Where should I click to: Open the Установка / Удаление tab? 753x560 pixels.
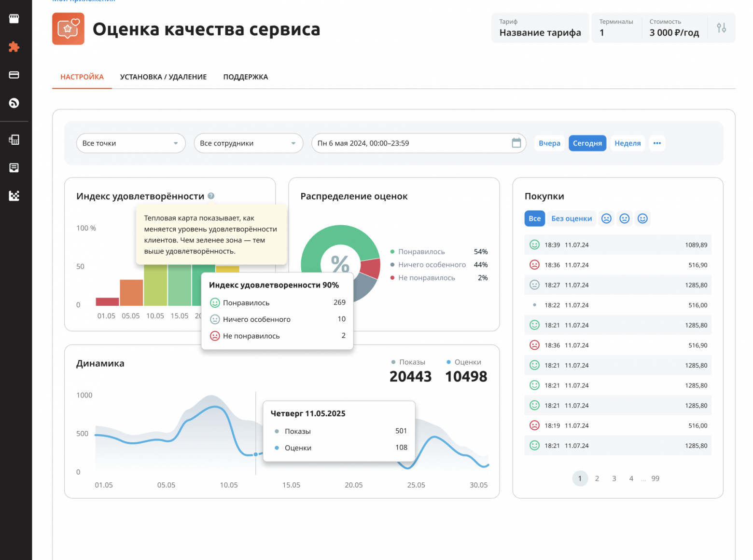tap(163, 77)
